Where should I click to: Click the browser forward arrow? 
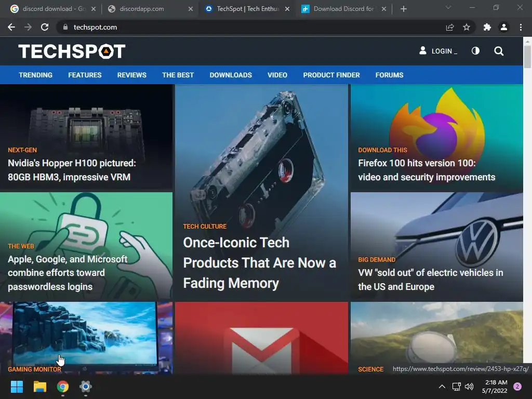(28, 27)
